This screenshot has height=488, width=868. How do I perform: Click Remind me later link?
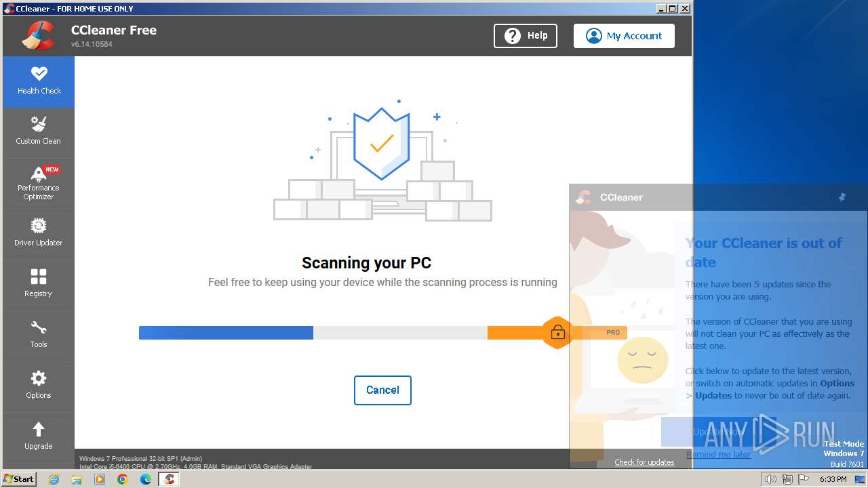(718, 455)
